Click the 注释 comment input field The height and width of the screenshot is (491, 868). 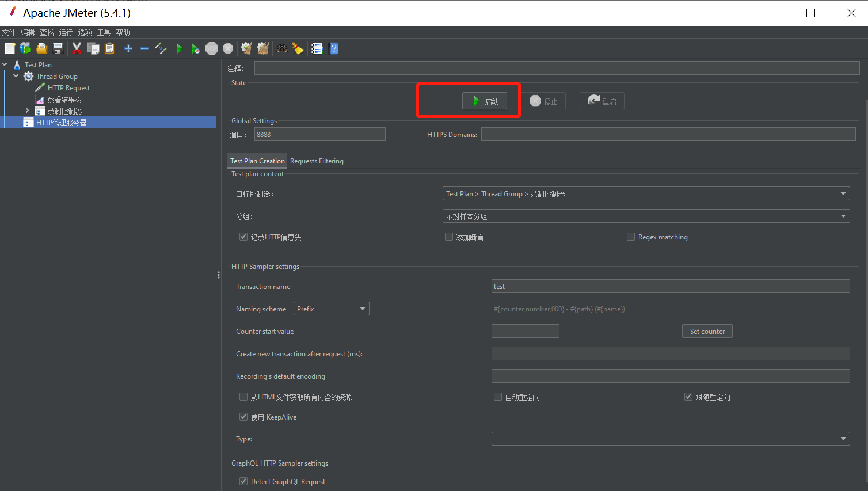click(557, 68)
